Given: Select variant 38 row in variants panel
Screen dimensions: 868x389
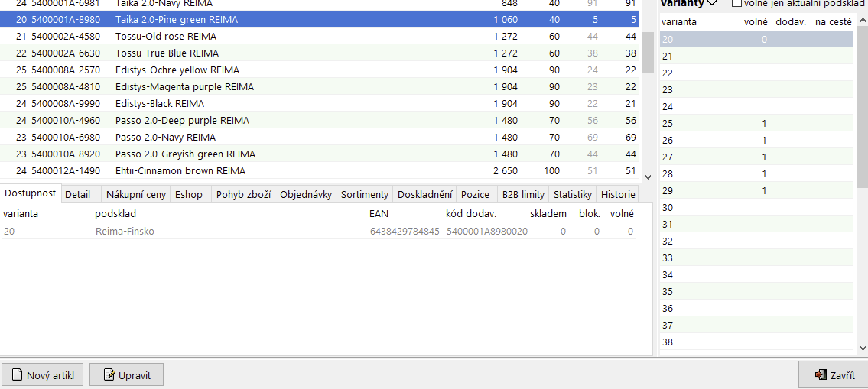Looking at the screenshot, I should tap(756, 342).
